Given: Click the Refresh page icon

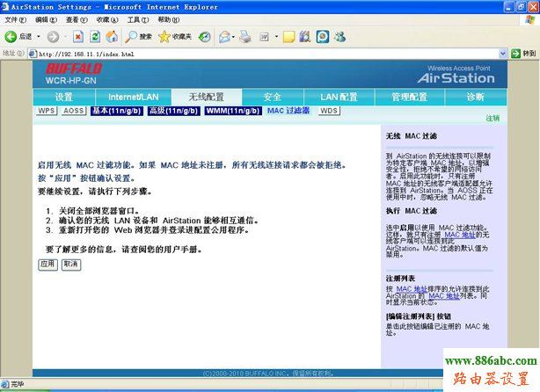Looking at the screenshot, I should click(x=95, y=37).
